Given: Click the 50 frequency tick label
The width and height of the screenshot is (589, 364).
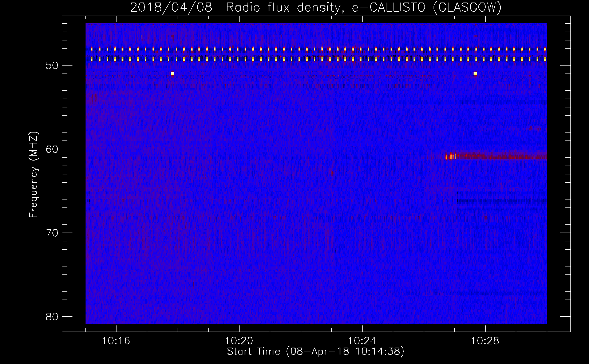Looking at the screenshot, I should click(x=52, y=66).
